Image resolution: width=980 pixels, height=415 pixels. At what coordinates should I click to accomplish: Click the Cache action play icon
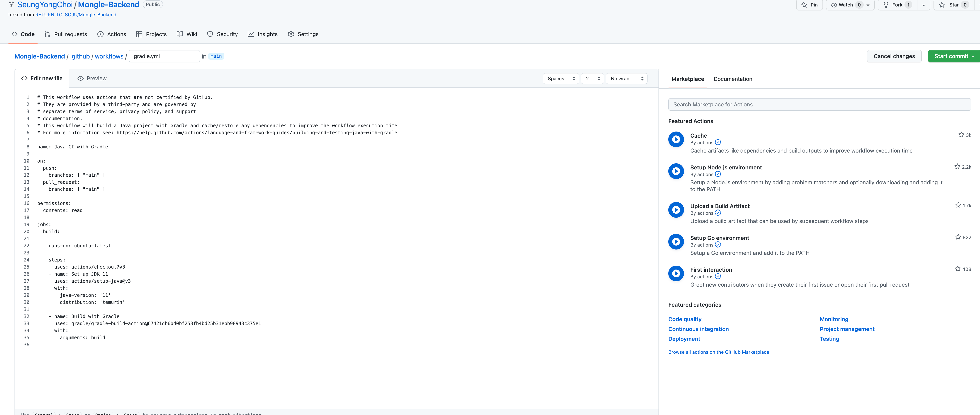click(x=676, y=139)
